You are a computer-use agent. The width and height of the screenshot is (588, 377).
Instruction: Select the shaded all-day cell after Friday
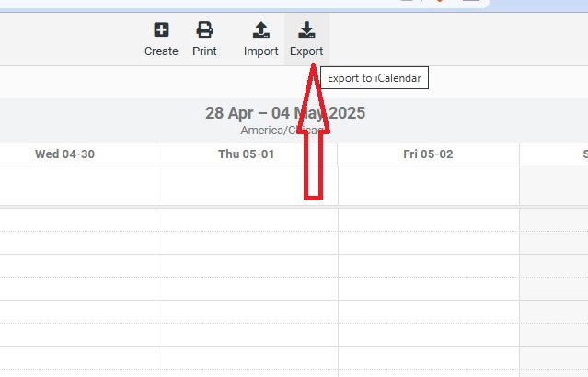554,186
